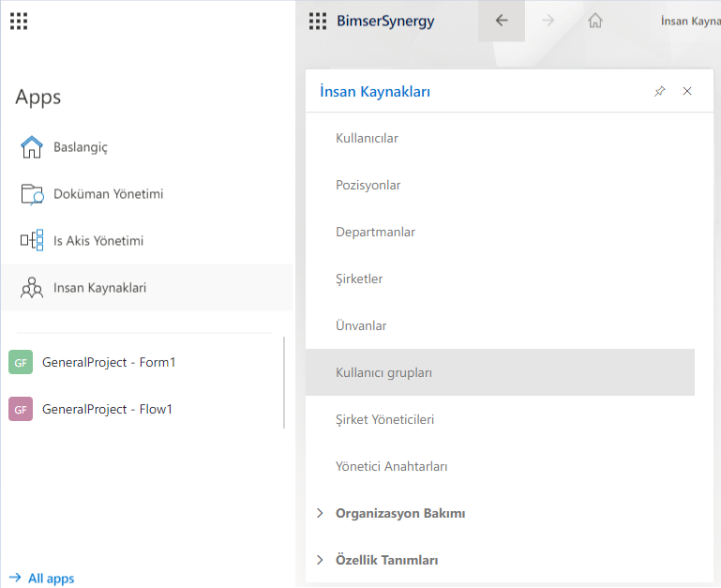
Task: Pin the İnsan Kaynakları panel
Action: click(x=660, y=91)
